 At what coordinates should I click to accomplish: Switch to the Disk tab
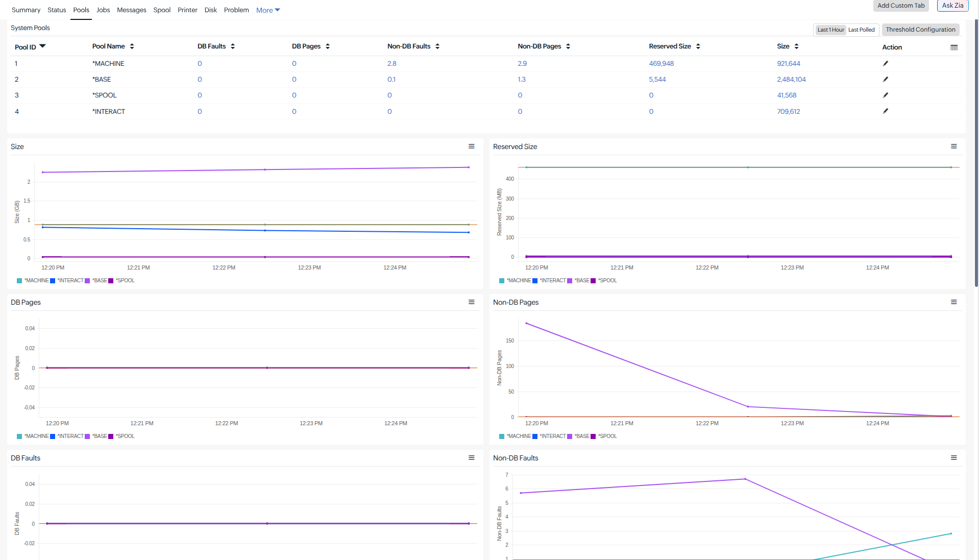(x=211, y=10)
